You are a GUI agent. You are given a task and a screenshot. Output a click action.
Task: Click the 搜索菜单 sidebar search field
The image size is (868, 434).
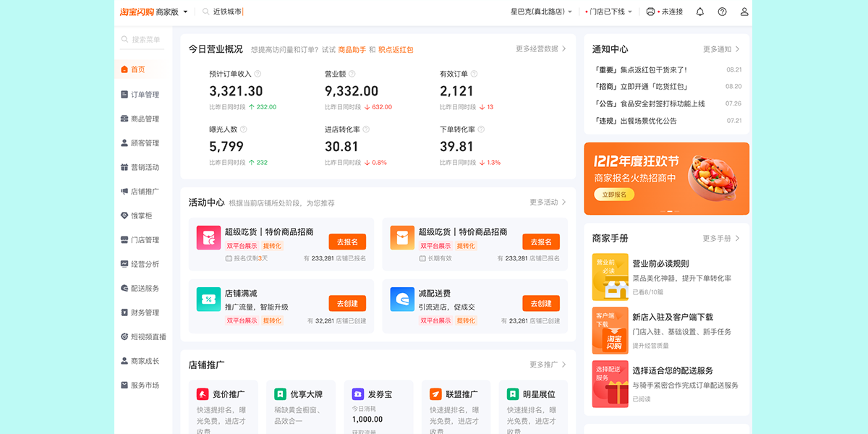tap(145, 40)
